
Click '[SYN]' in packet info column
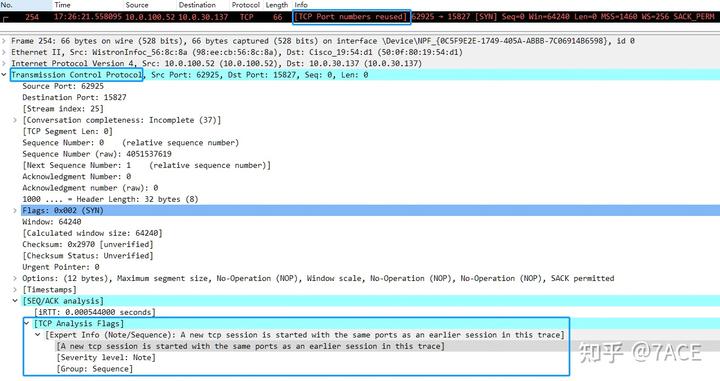(486, 17)
